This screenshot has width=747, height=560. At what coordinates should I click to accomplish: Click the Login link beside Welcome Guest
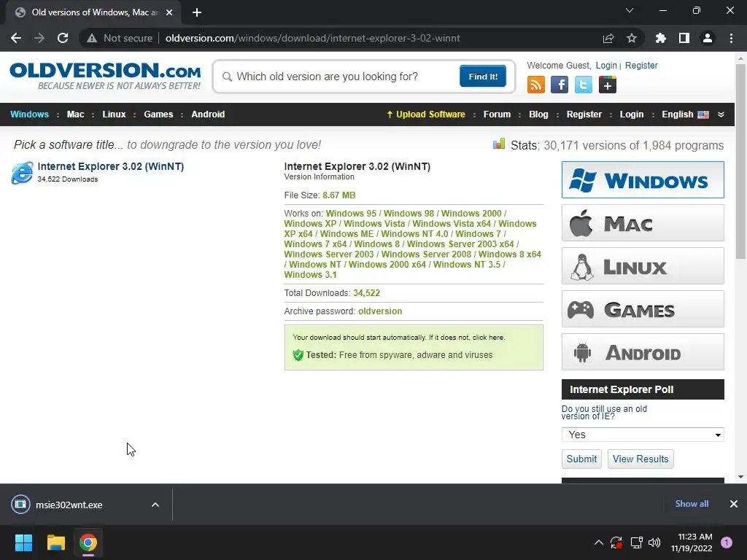pyautogui.click(x=606, y=66)
